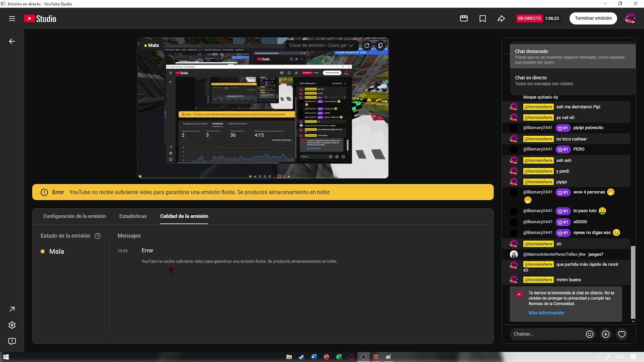Click the "juegas?" chat message
Image resolution: width=644 pixels, height=362 pixels.
tap(596, 254)
